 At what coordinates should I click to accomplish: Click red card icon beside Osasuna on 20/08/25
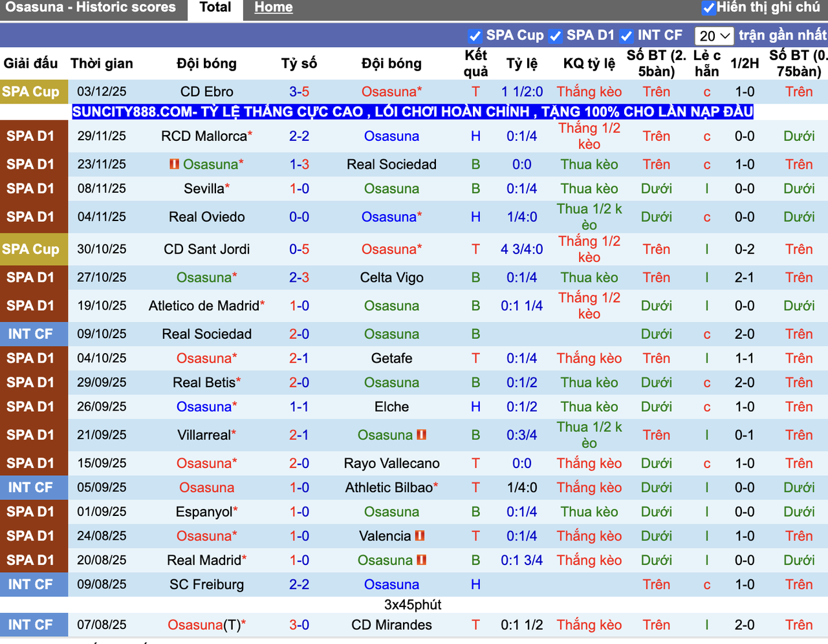(422, 560)
